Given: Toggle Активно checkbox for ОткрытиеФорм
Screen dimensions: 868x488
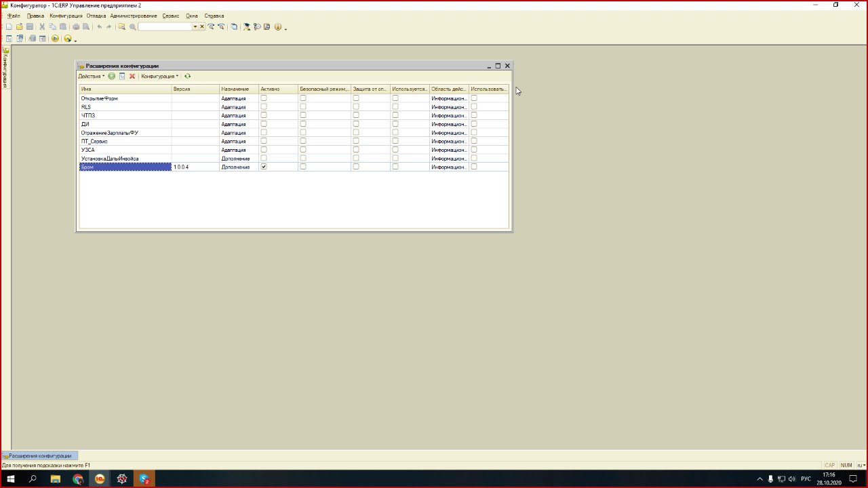Looking at the screenshot, I should click(x=264, y=98).
